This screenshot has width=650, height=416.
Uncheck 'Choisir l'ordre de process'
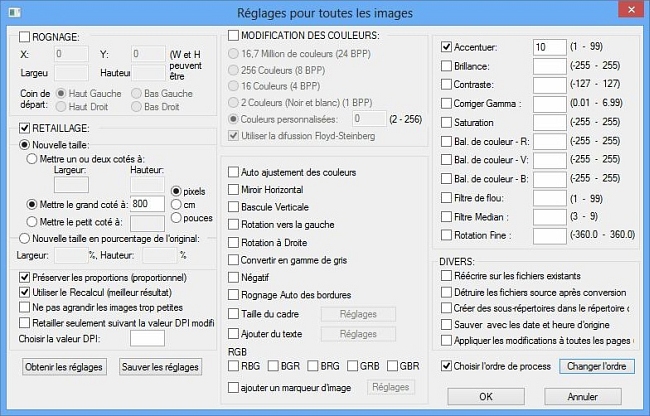[446, 366]
